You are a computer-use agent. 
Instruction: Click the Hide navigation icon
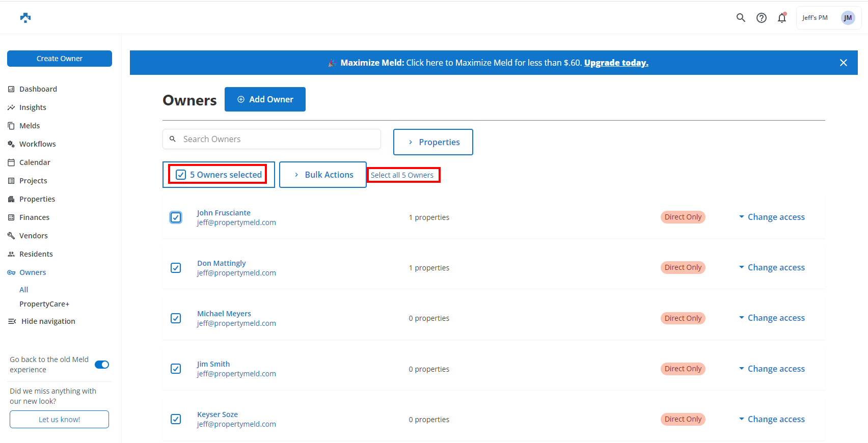[x=12, y=321]
